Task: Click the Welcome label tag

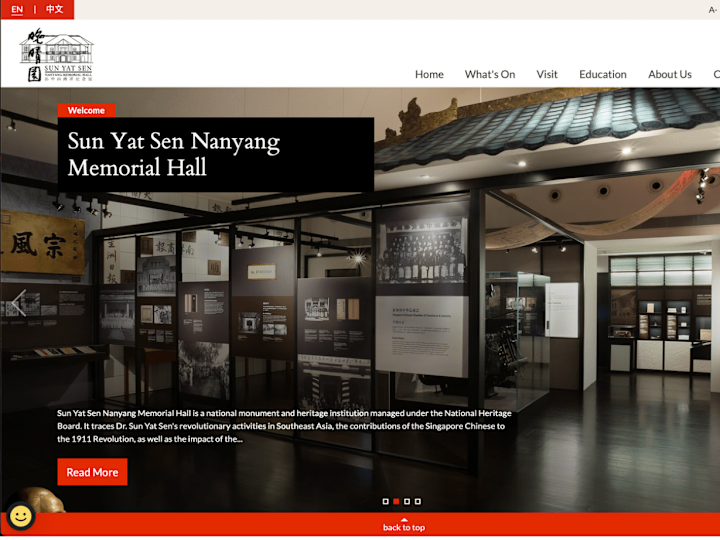Action: [86, 110]
